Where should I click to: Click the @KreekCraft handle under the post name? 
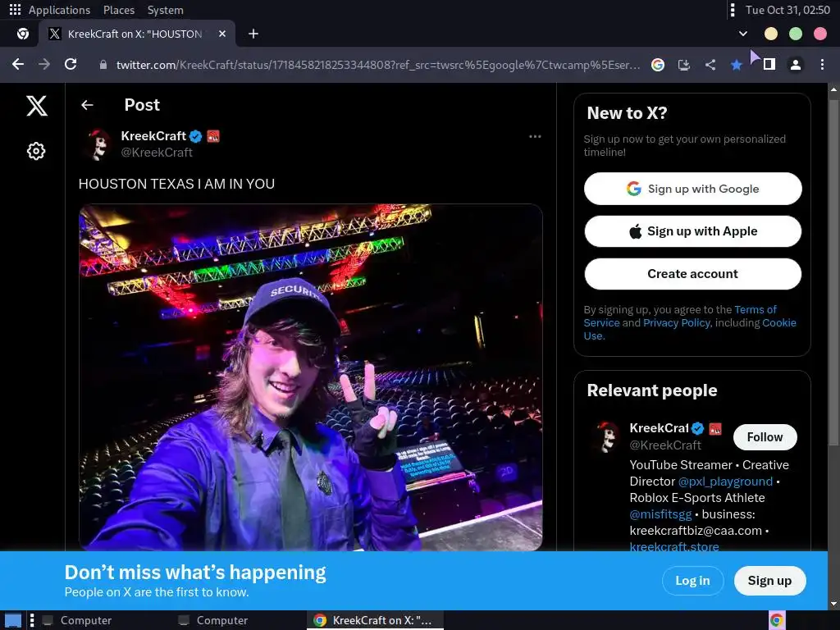tap(157, 153)
